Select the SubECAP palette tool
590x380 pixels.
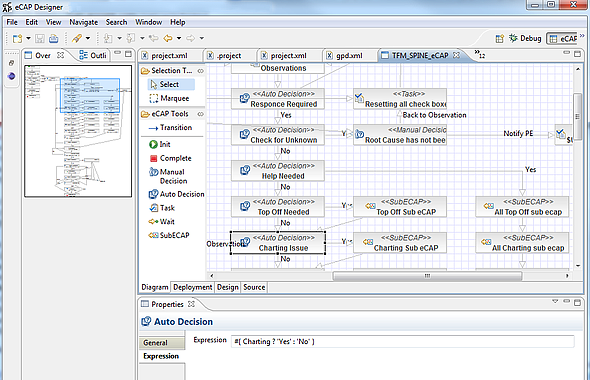[x=169, y=236]
